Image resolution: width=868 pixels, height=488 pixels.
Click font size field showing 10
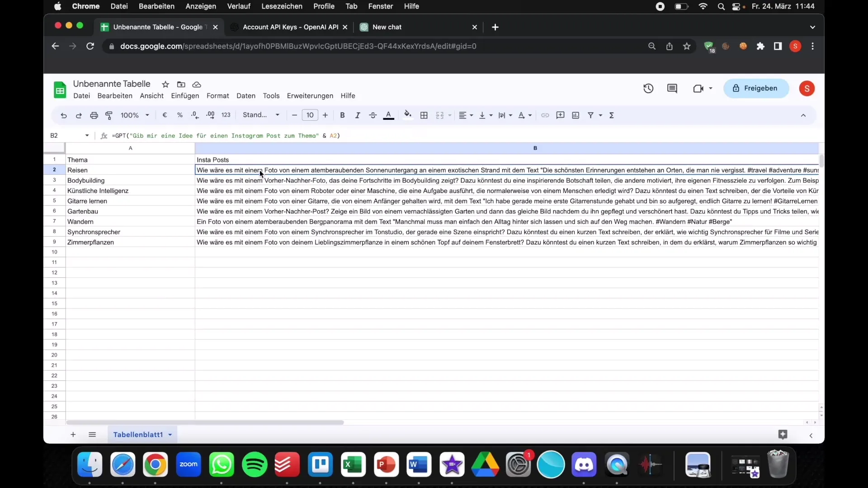coord(310,115)
